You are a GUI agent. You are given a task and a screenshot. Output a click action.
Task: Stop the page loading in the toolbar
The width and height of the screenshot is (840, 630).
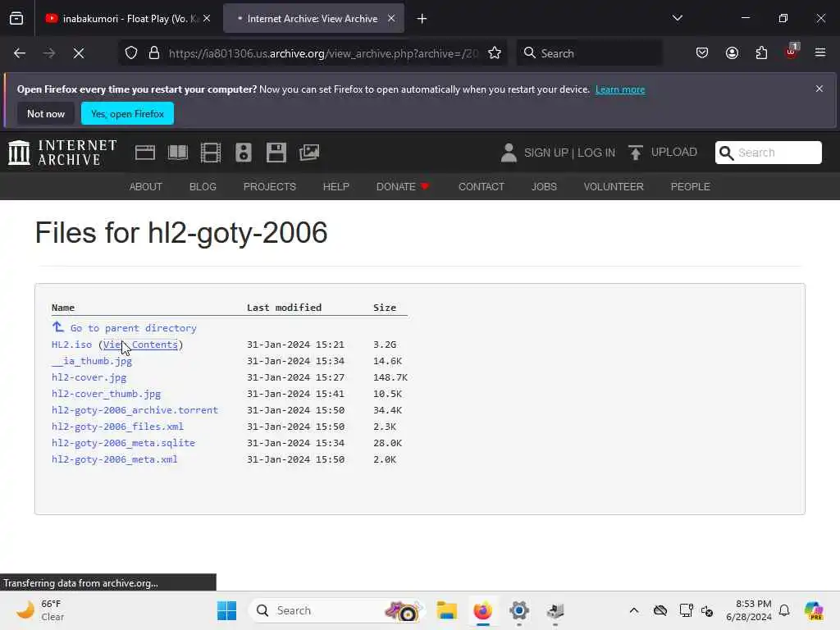coord(79,53)
